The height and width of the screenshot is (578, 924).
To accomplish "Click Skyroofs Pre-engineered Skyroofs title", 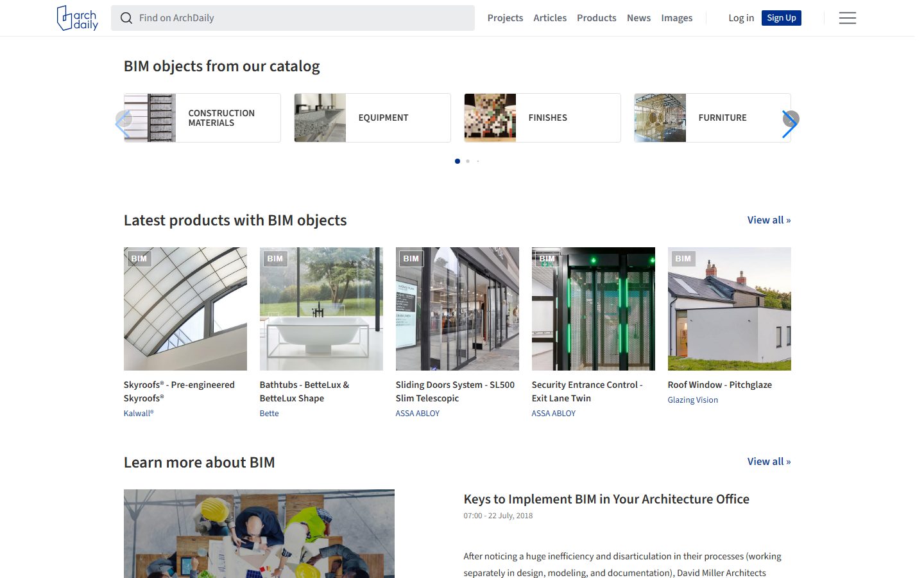I will (179, 391).
